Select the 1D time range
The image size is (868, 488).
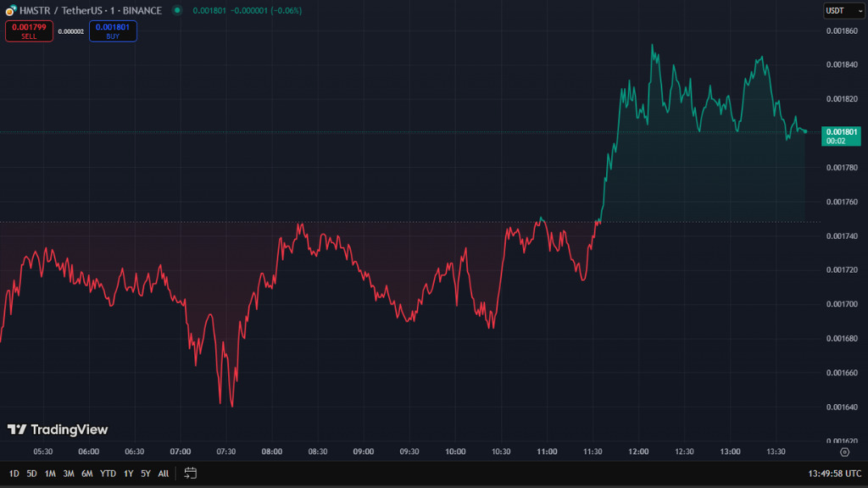pyautogui.click(x=14, y=473)
